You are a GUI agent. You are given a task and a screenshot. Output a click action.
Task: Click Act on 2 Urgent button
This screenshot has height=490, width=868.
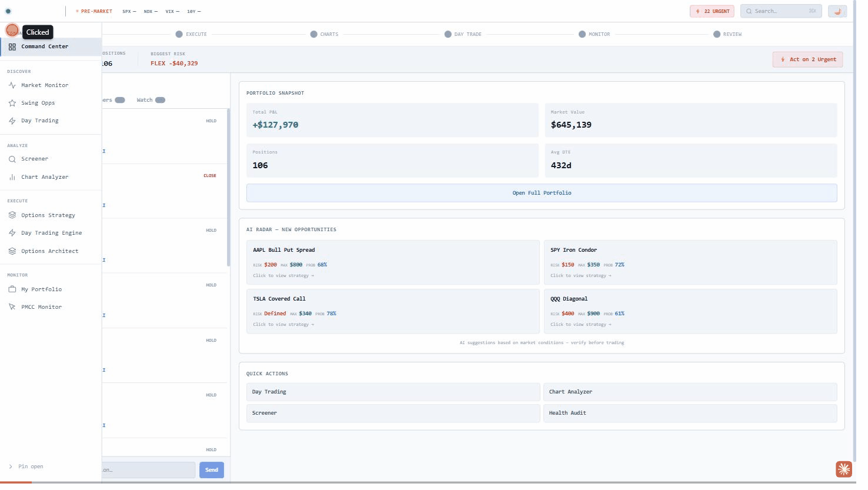click(807, 59)
